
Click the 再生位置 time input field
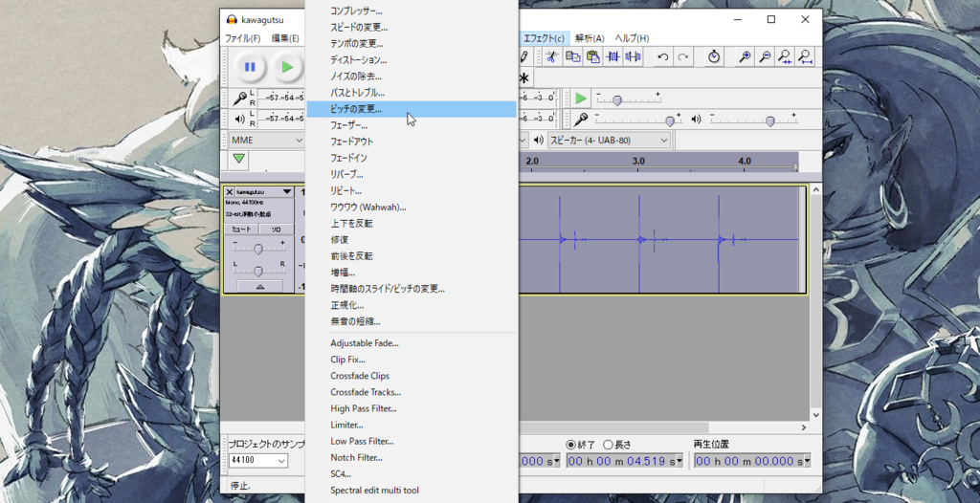pyautogui.click(x=752, y=461)
